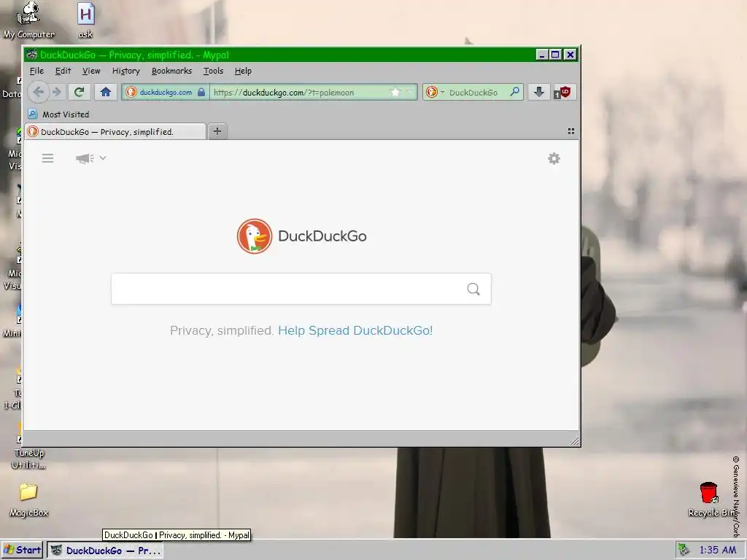
Task: Open the File menu
Action: (x=36, y=71)
